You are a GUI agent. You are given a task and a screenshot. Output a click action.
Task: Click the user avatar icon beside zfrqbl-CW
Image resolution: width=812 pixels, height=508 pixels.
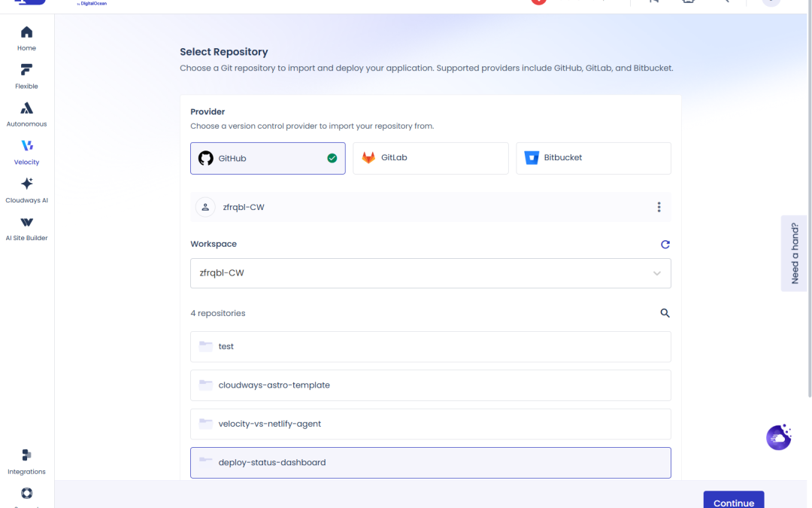click(205, 208)
